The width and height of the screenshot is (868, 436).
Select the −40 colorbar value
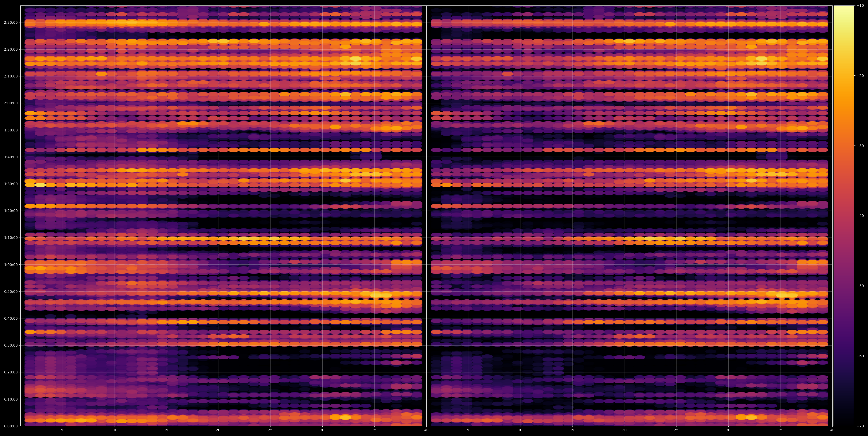860,216
